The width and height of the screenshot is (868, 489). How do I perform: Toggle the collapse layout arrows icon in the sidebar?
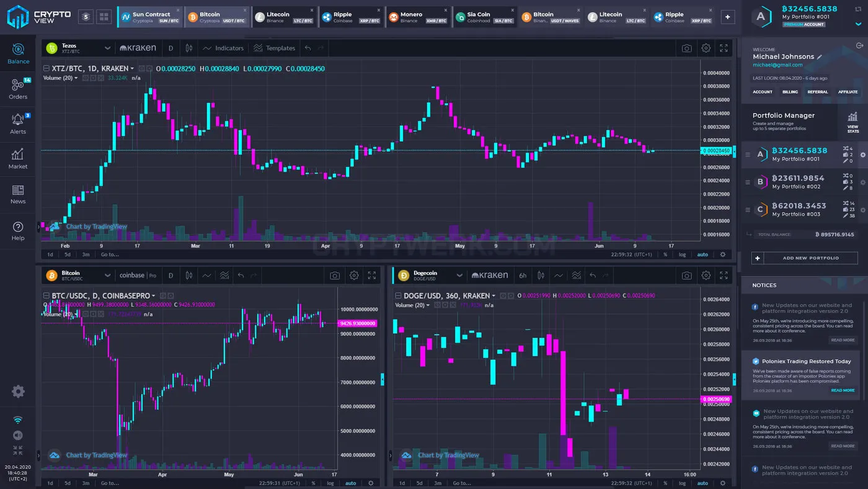click(x=18, y=450)
